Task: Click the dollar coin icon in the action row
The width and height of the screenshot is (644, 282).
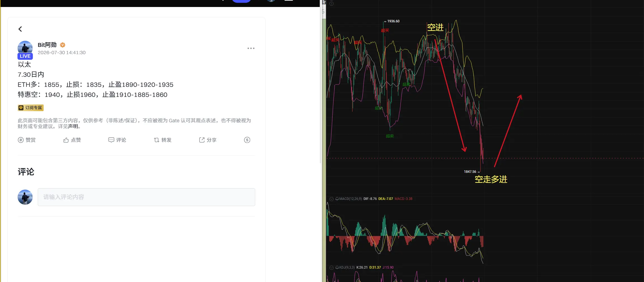Action: click(x=247, y=140)
